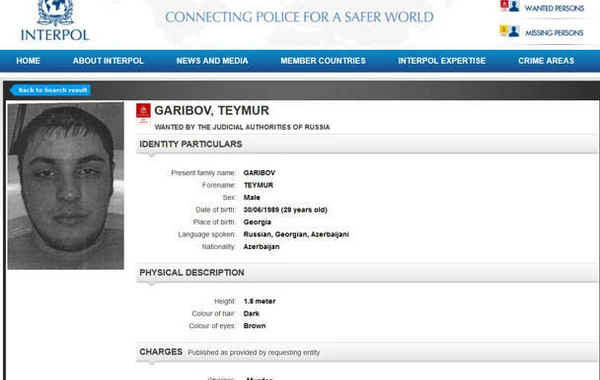Click the CHARGES section header
600x380 pixels.
tap(367, 352)
